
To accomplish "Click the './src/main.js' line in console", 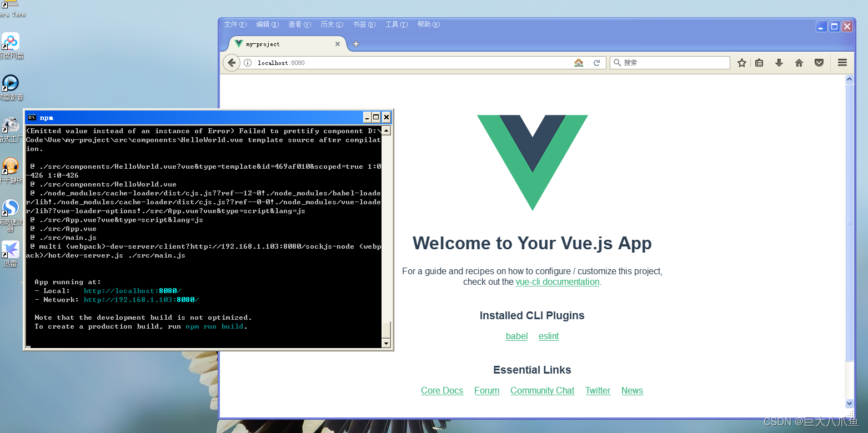I will (x=63, y=238).
